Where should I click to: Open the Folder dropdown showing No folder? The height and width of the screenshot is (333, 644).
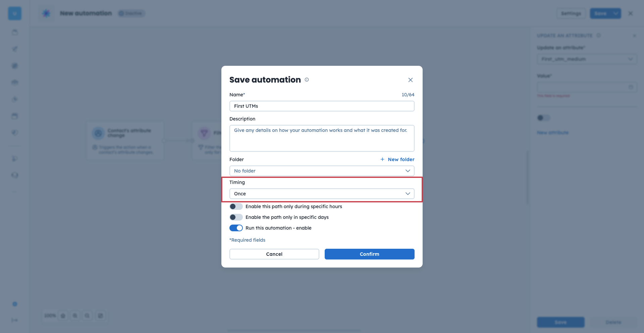click(x=322, y=171)
